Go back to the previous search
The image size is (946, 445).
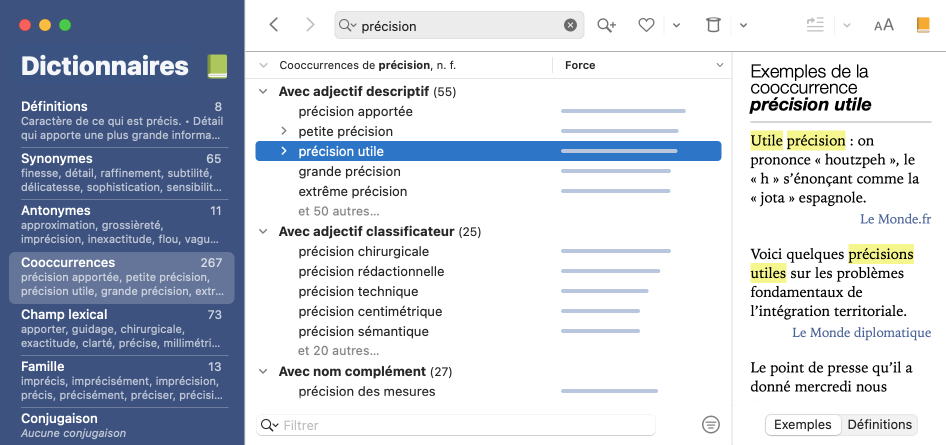point(274,25)
